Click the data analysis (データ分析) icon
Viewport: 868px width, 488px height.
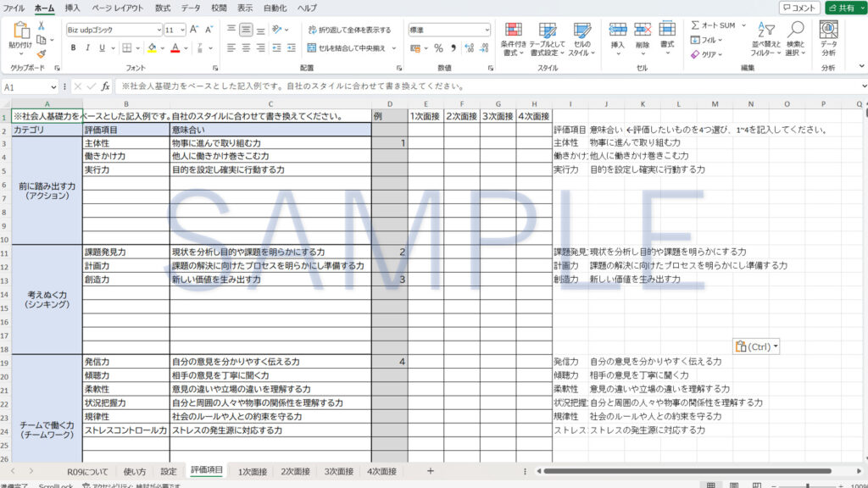(827, 39)
